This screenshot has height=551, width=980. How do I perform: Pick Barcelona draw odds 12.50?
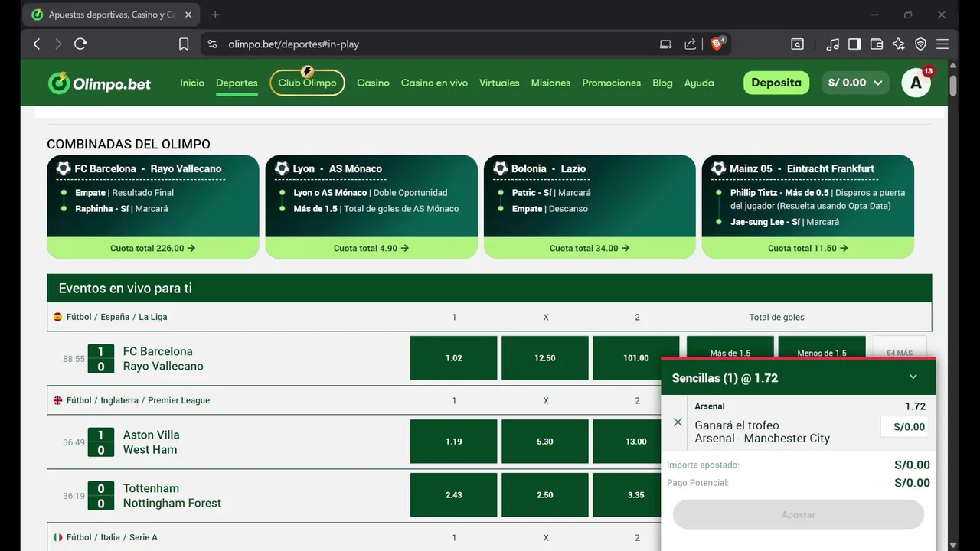(x=545, y=358)
